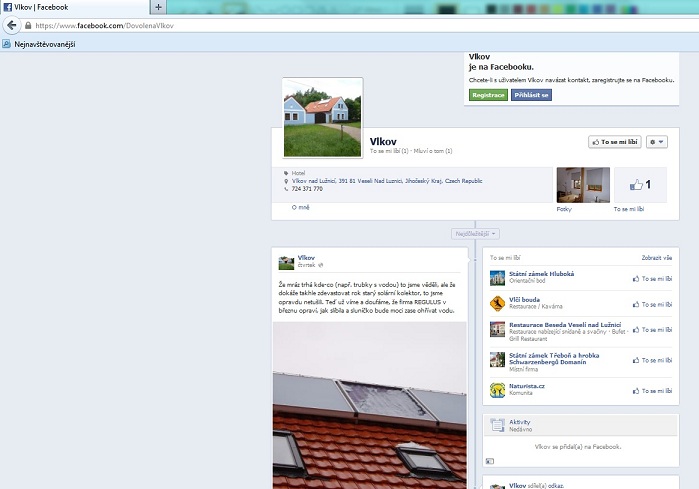Viewport: 699px width, 489px height.
Task: Click the Vlkov author name on the post
Action: coord(306,258)
